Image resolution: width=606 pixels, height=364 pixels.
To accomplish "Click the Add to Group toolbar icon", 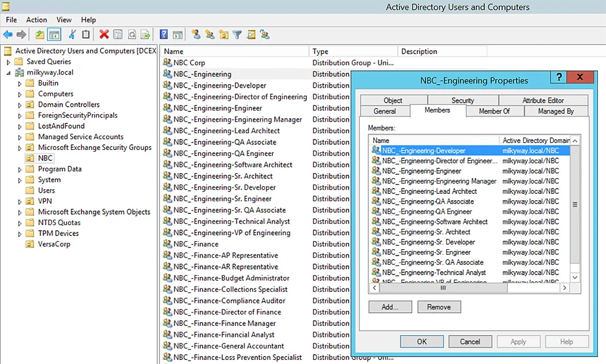I will pos(265,35).
